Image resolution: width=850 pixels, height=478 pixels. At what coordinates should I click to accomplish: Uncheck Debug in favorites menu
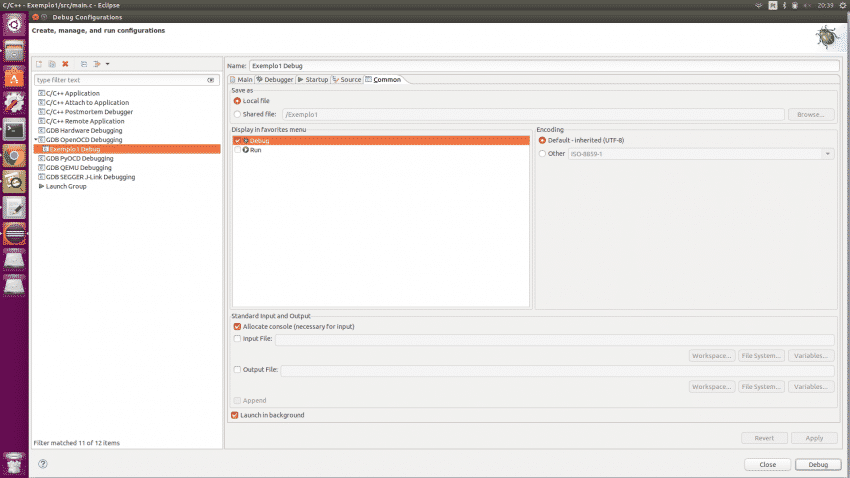[x=237, y=140]
